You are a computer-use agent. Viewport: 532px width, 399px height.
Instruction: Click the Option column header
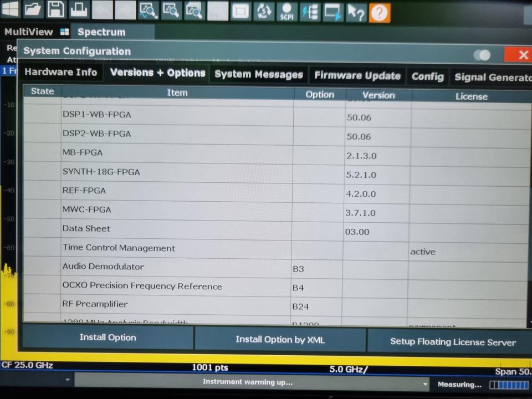[x=320, y=95]
